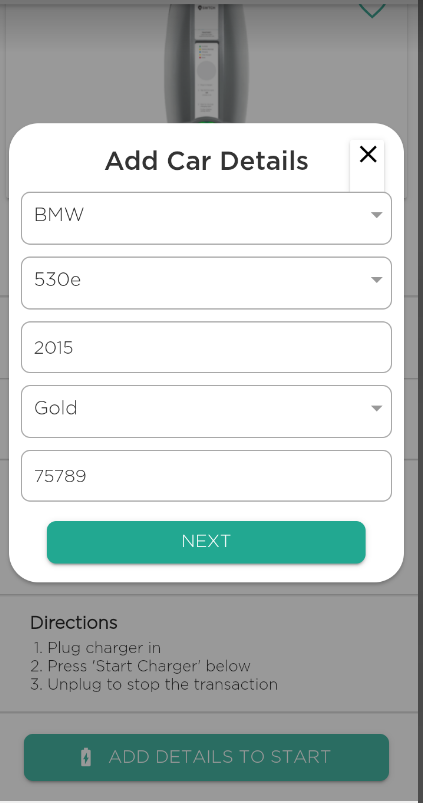Click the 'Press Start Charger below' instruction
The width and height of the screenshot is (423, 803).
pos(140,666)
